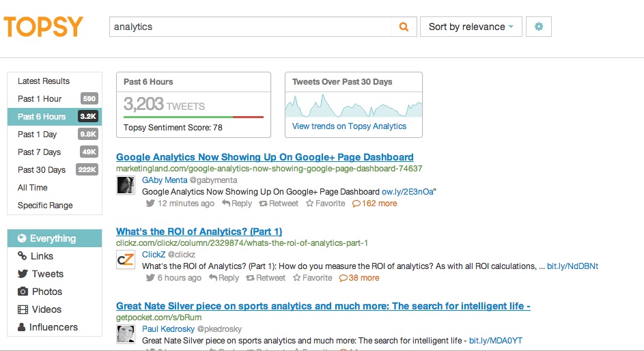
Task: Click the ClickZ logo avatar
Action: click(125, 259)
